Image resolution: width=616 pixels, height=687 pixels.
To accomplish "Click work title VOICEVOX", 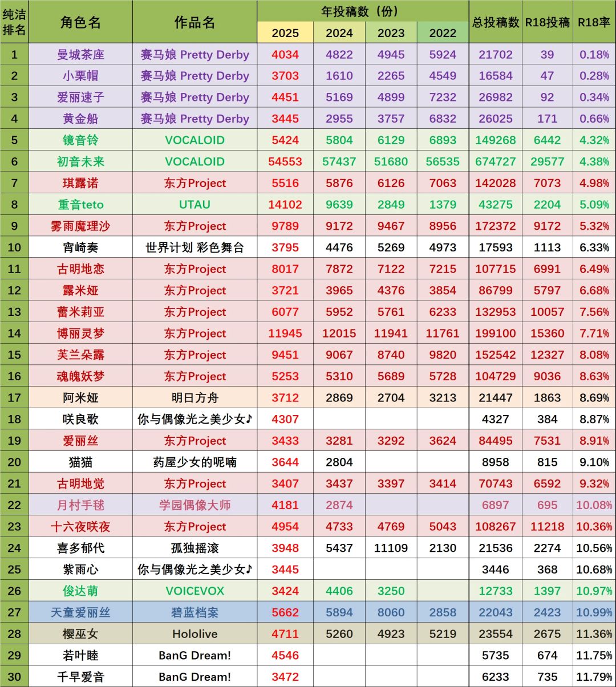I will click(x=194, y=591).
